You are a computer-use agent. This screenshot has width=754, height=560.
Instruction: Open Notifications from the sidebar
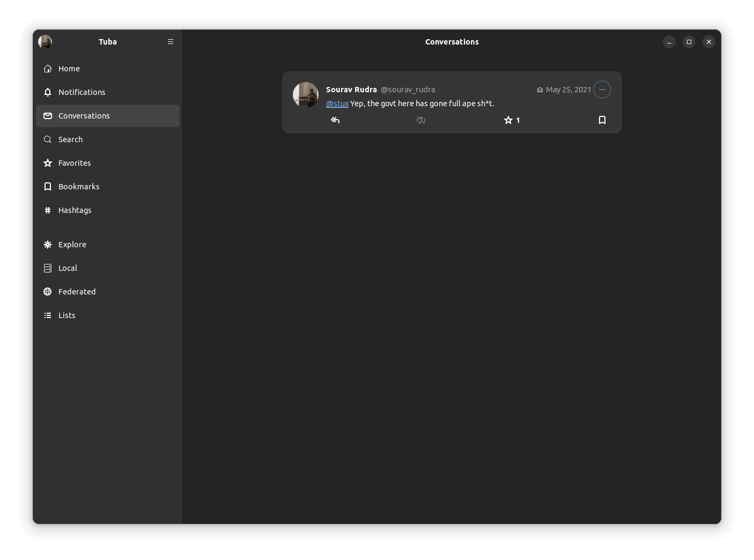pyautogui.click(x=82, y=92)
